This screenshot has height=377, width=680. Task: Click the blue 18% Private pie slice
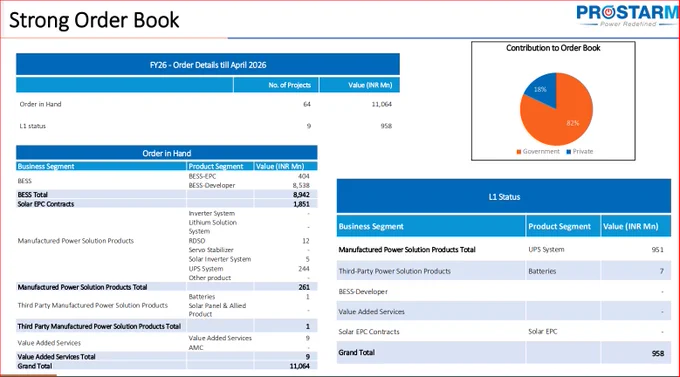(542, 89)
